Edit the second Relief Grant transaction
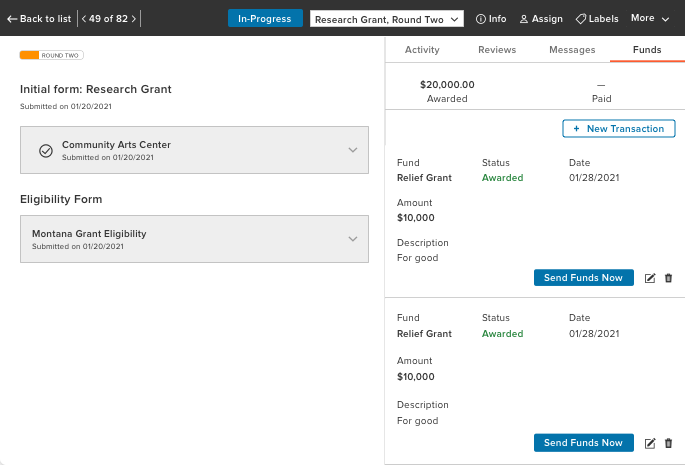Viewport: 685px width, 465px height. pyautogui.click(x=650, y=443)
